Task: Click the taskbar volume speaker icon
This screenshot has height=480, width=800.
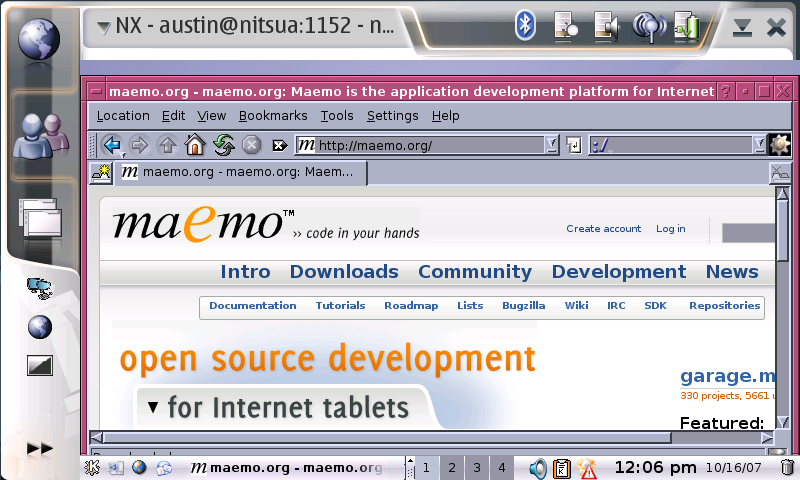Action: pos(538,468)
